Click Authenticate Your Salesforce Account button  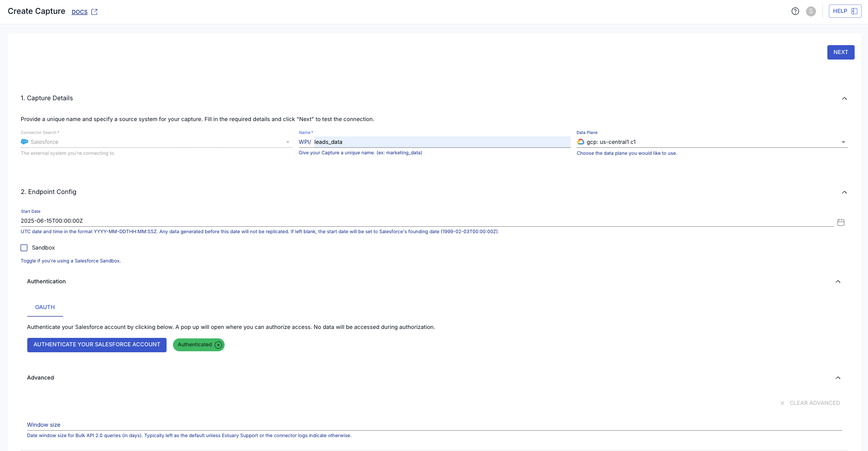point(97,345)
